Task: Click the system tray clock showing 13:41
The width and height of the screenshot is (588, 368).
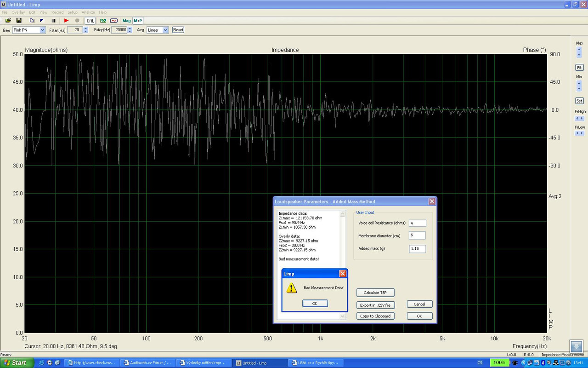Action: pyautogui.click(x=577, y=362)
